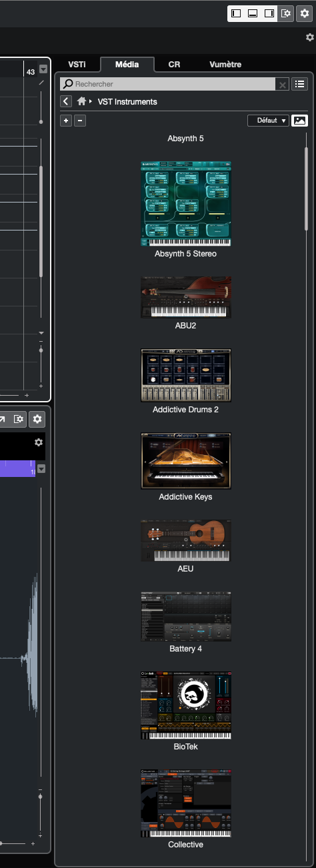Select the Addictive Keys instrument thumbnail
The image size is (316, 868).
pos(186,461)
